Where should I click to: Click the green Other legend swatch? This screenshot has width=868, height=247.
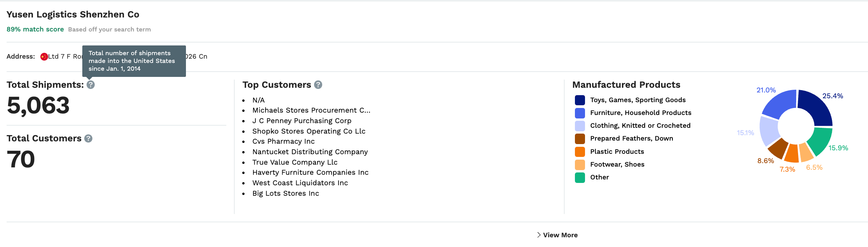click(580, 177)
